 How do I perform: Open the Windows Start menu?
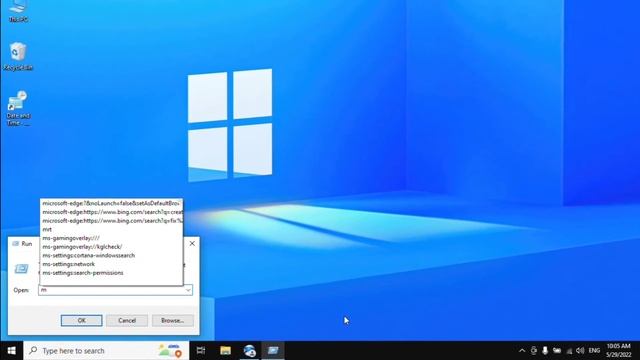point(11,351)
